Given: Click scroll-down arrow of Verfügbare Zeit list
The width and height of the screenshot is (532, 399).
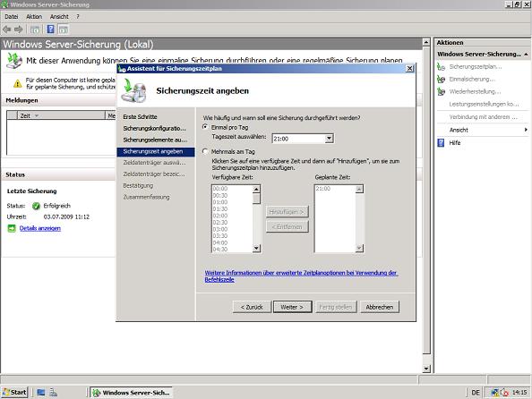Looking at the screenshot, I should [x=256, y=249].
